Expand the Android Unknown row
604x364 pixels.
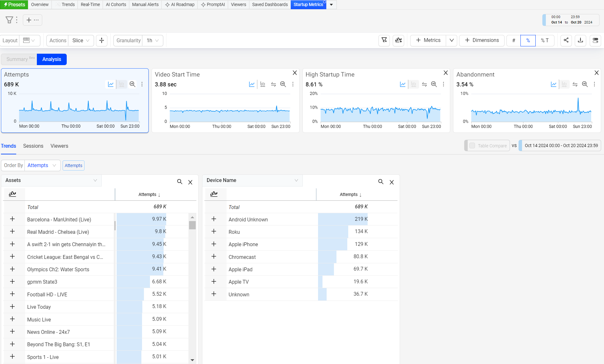pos(214,219)
